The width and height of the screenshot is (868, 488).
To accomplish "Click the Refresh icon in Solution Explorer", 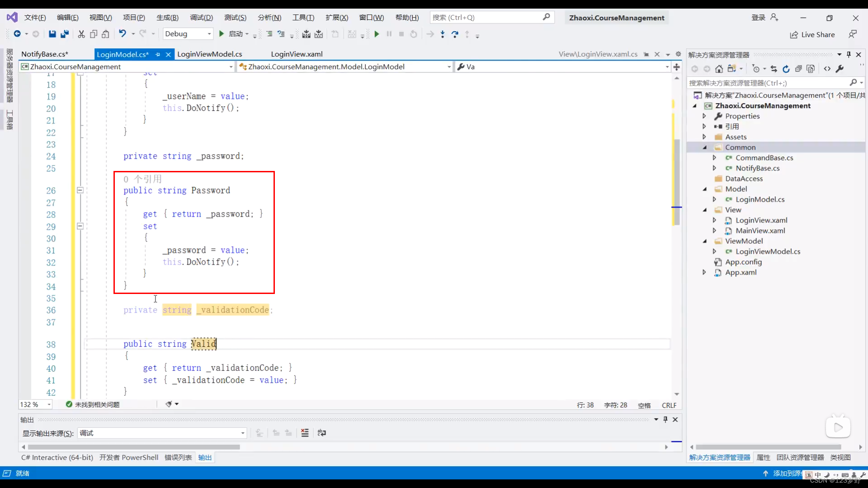I will 786,69.
